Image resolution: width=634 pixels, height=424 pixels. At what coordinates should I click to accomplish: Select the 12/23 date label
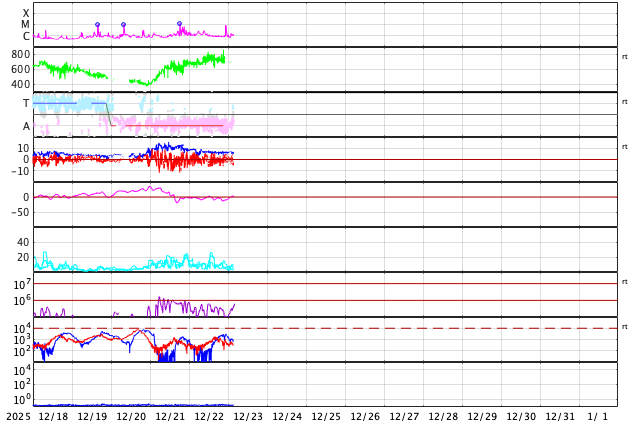point(248,416)
